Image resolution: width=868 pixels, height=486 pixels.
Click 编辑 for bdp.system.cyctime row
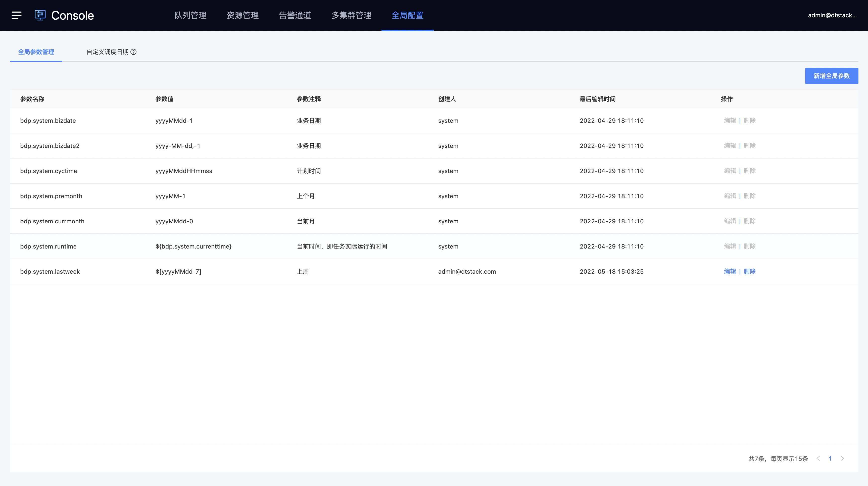pyautogui.click(x=730, y=171)
